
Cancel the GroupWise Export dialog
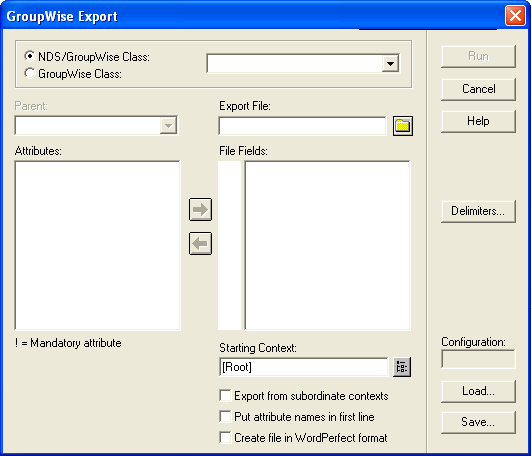tap(478, 89)
